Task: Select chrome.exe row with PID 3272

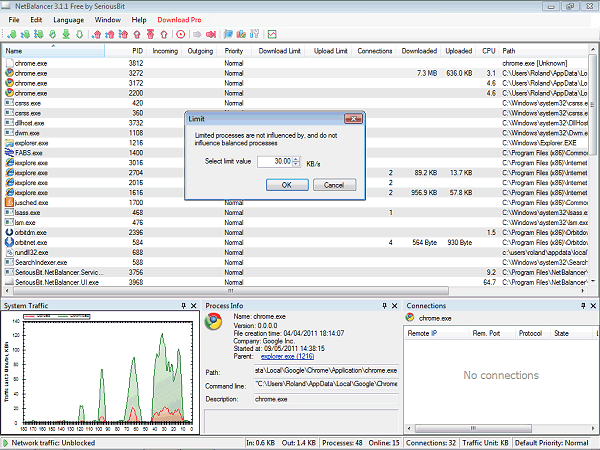Action: point(295,73)
